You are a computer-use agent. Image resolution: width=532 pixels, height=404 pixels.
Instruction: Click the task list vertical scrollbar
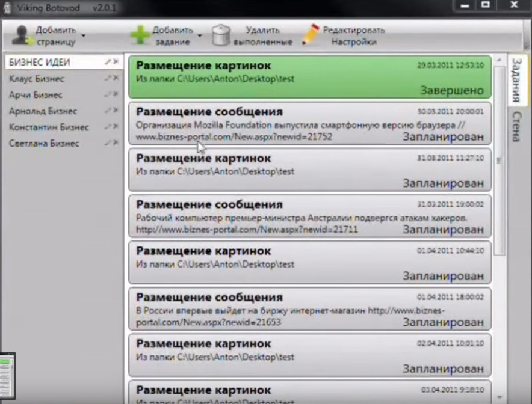click(499, 162)
